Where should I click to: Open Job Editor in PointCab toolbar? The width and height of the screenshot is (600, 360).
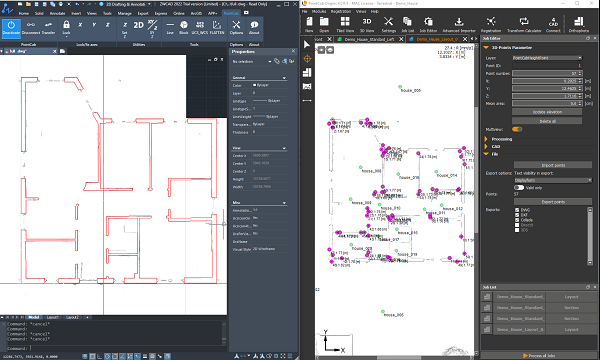(428, 25)
